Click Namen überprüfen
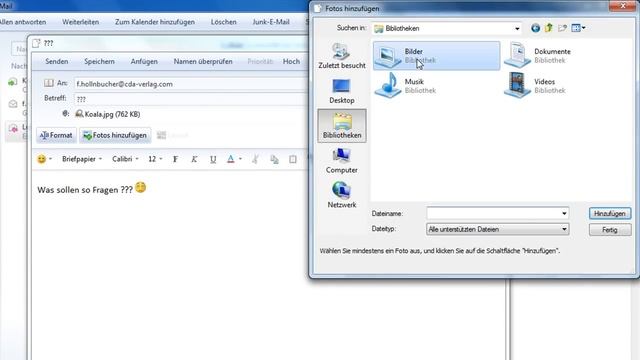 [x=203, y=61]
